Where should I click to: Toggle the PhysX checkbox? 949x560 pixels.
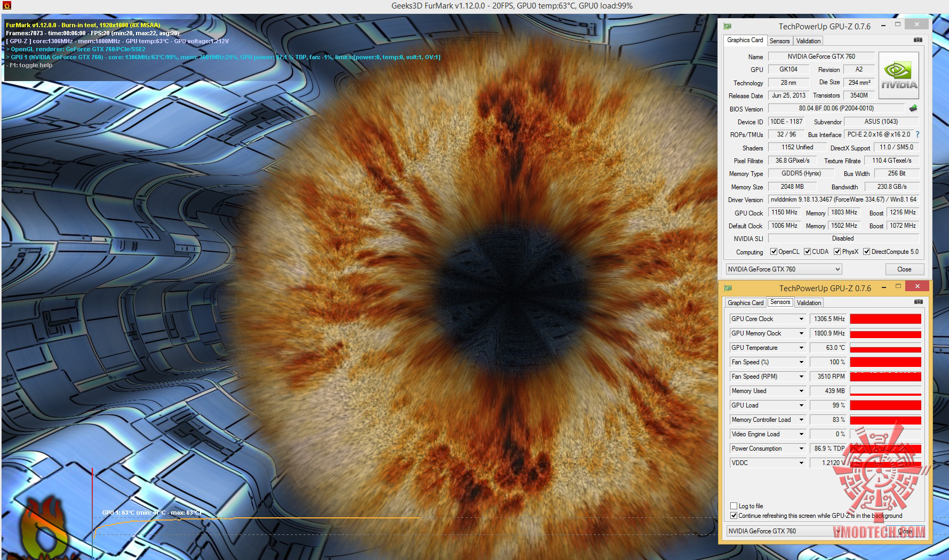838,252
